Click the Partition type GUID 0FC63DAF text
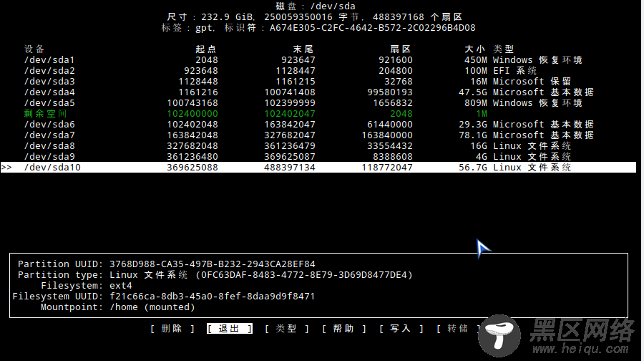 click(304, 274)
